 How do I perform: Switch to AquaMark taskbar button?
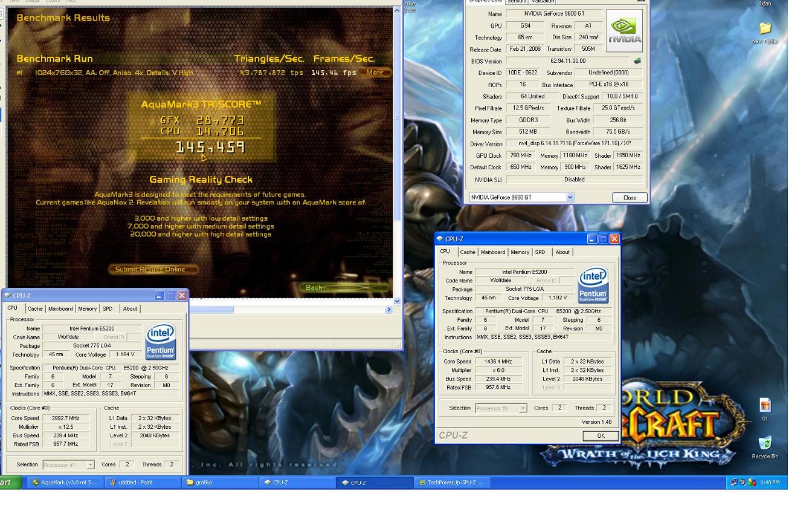click(x=64, y=483)
